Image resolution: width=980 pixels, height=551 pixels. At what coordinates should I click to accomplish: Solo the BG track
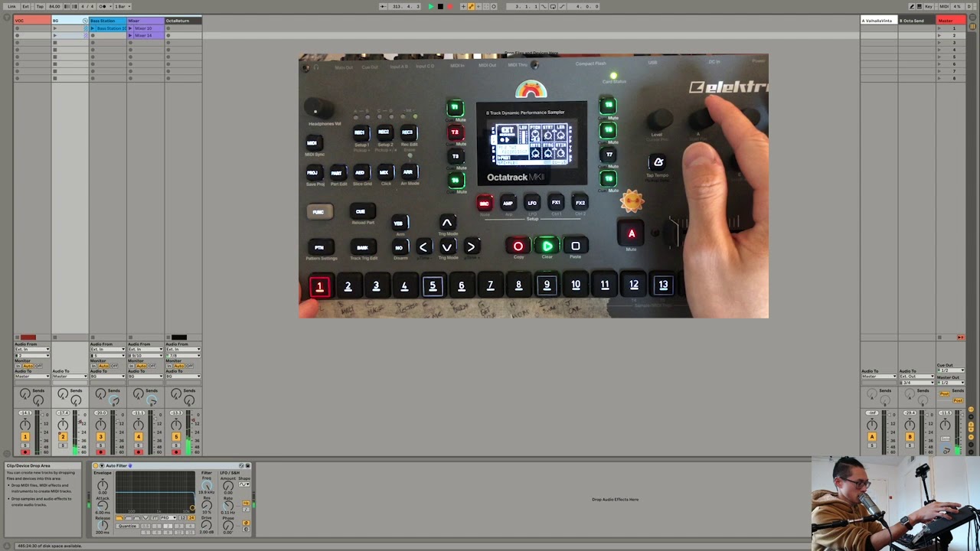(63, 445)
